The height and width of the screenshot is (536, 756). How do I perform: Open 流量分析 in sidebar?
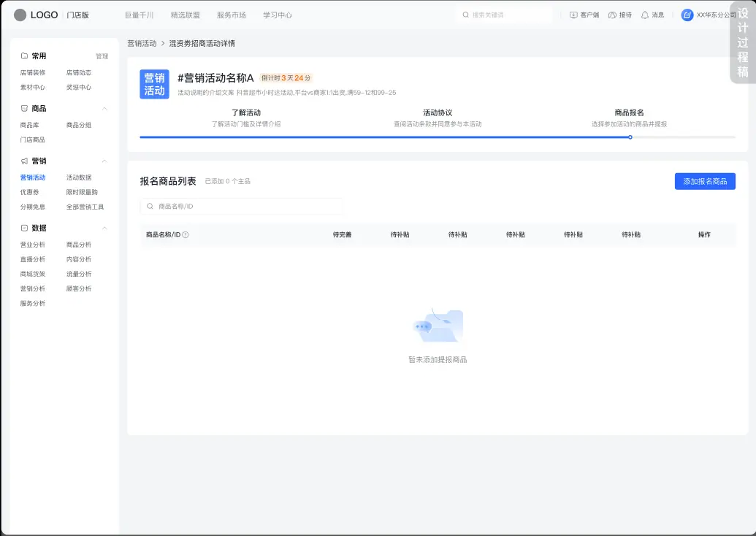click(x=79, y=274)
